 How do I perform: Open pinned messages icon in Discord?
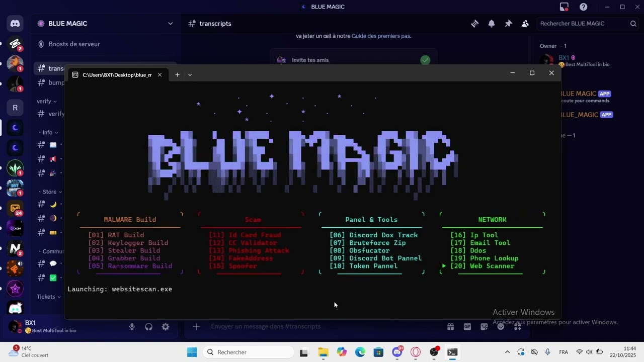[508, 24]
